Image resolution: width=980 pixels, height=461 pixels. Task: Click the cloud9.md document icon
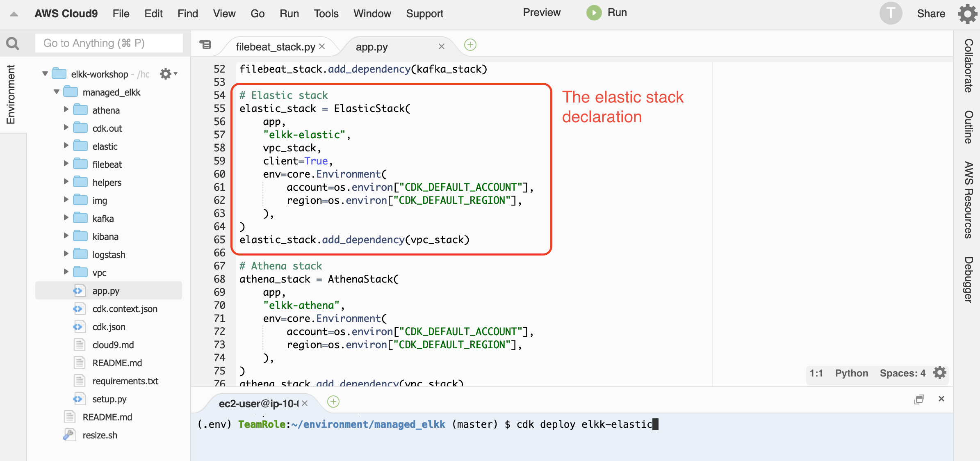79,345
